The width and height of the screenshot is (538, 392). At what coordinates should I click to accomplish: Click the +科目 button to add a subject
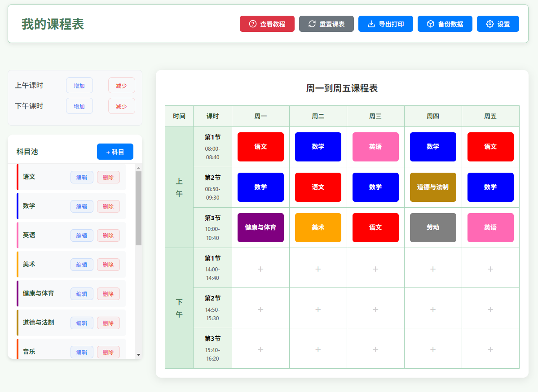pos(115,152)
